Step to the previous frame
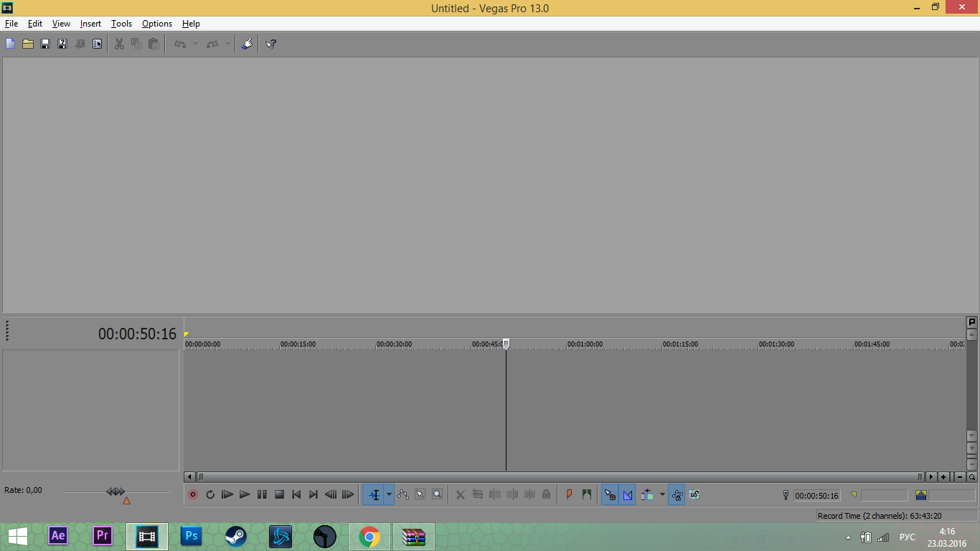This screenshot has width=980, height=551. pyautogui.click(x=331, y=494)
